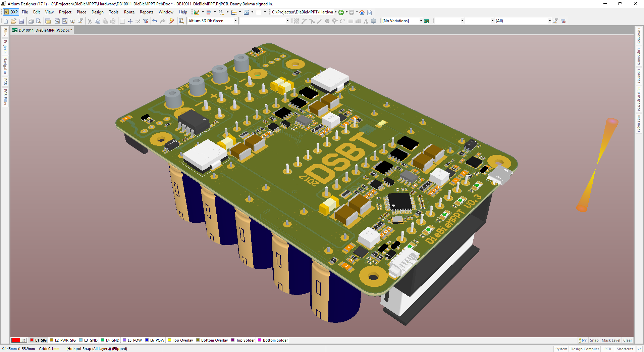Click the Place Arc icon
The width and height of the screenshot is (644, 352).
(342, 21)
